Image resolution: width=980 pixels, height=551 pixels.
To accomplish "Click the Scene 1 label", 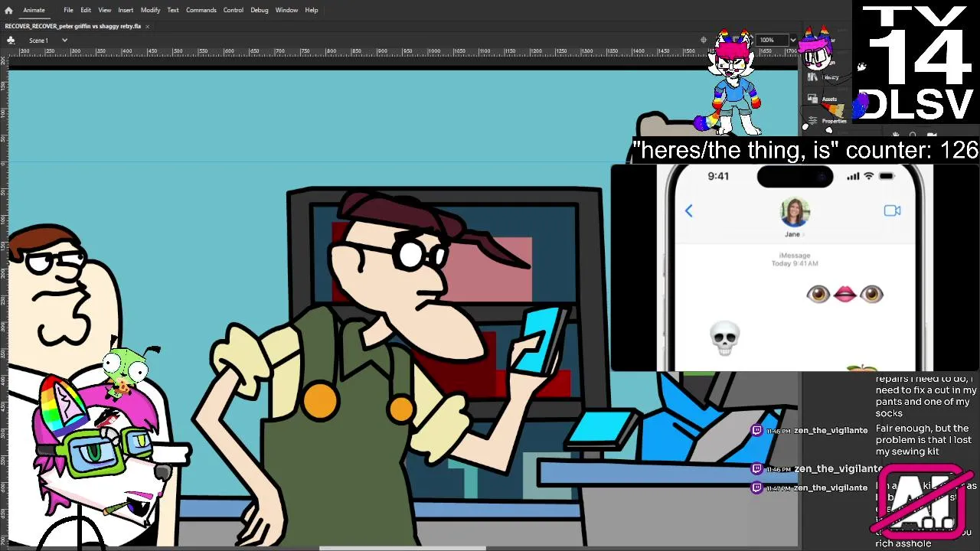I will 38,41.
